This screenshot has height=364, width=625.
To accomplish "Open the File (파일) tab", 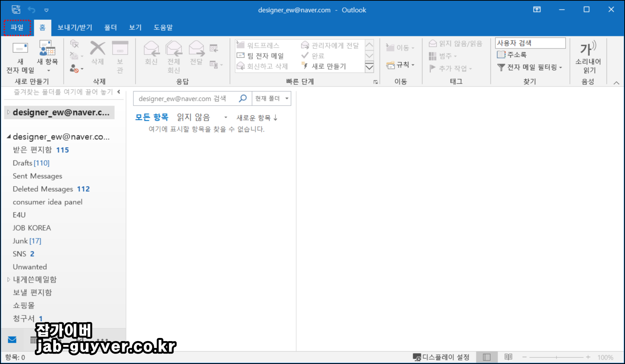I will click(x=17, y=27).
